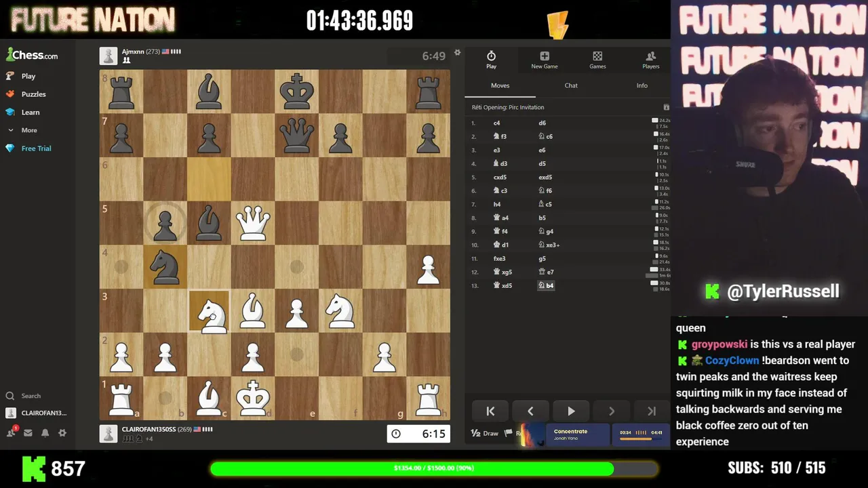Open board settings gear near the clock
Image resolution: width=868 pixels, height=488 pixels.
click(457, 53)
